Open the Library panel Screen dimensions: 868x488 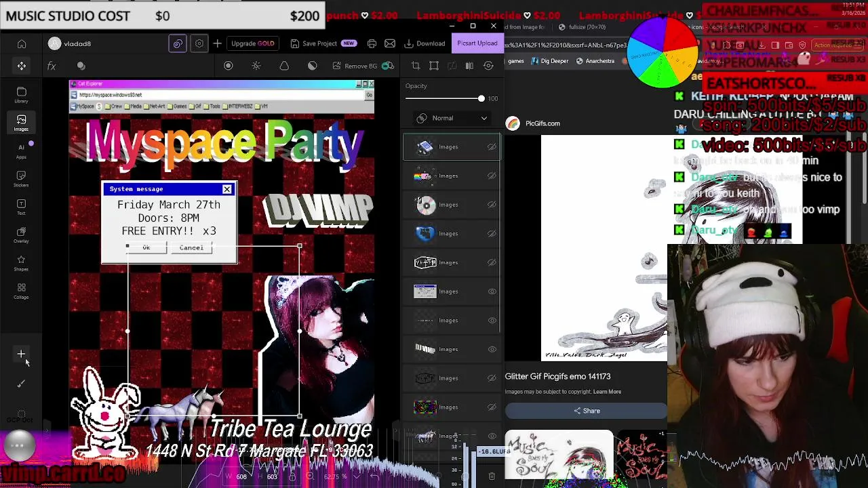point(21,95)
